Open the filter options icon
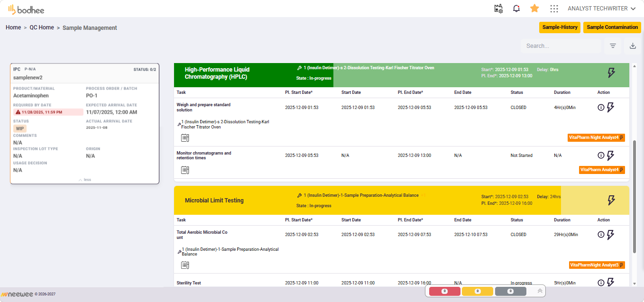Viewport: 644px width, 302px height. (613, 46)
